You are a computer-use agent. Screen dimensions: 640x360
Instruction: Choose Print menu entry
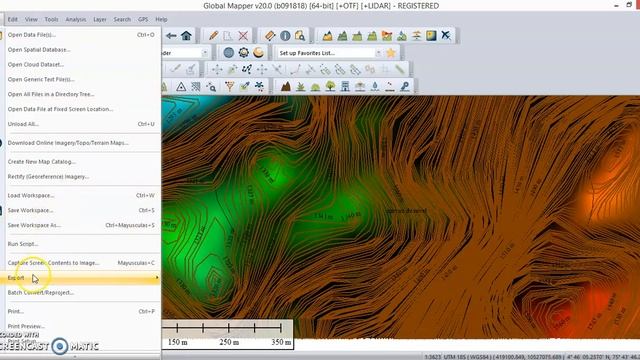pos(82,311)
